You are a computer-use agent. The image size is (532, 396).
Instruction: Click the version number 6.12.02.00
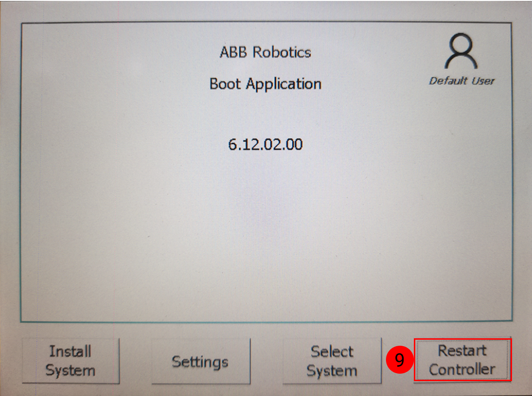click(x=266, y=145)
